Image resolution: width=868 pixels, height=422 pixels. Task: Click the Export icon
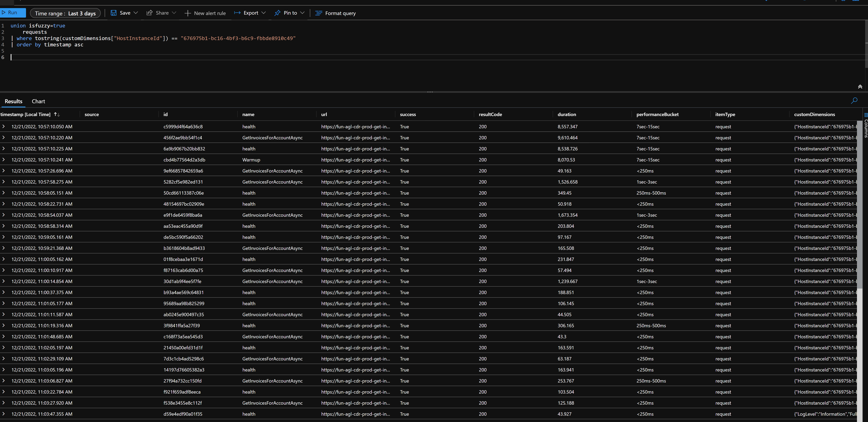[x=237, y=12]
